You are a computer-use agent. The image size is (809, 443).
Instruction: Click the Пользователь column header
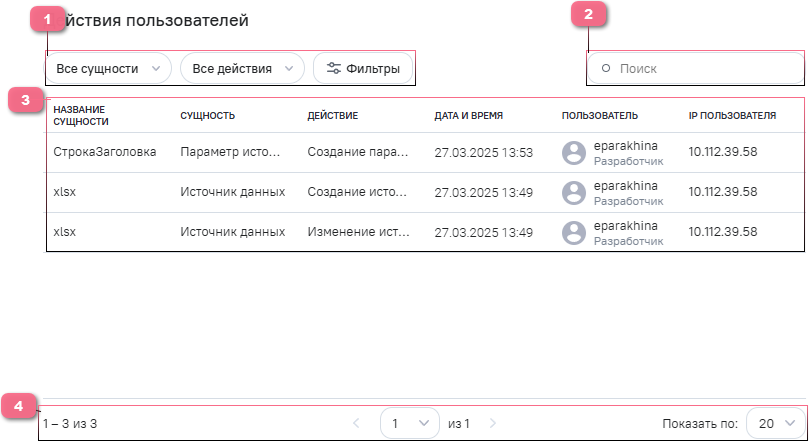coord(600,116)
